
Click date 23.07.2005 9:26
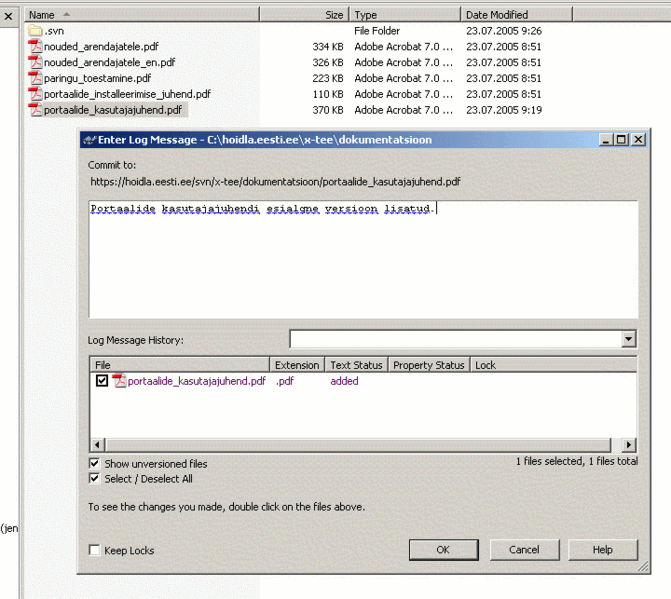504,31
